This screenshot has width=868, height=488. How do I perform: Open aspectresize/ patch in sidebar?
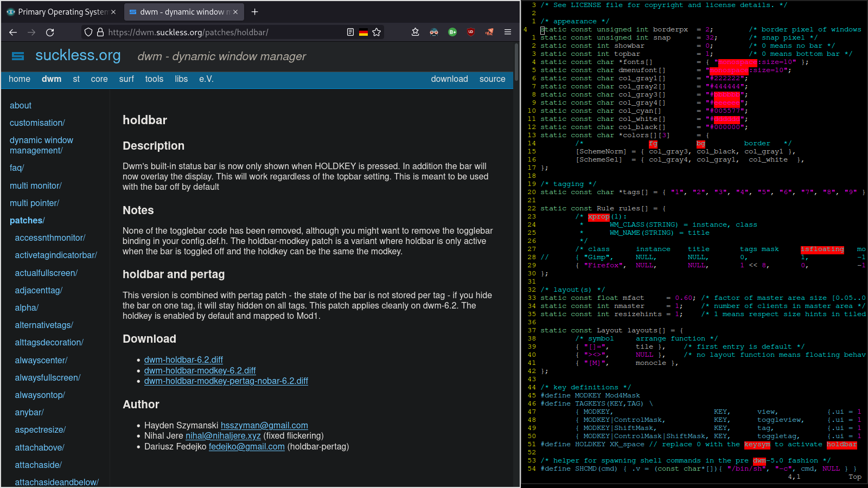[x=40, y=430]
